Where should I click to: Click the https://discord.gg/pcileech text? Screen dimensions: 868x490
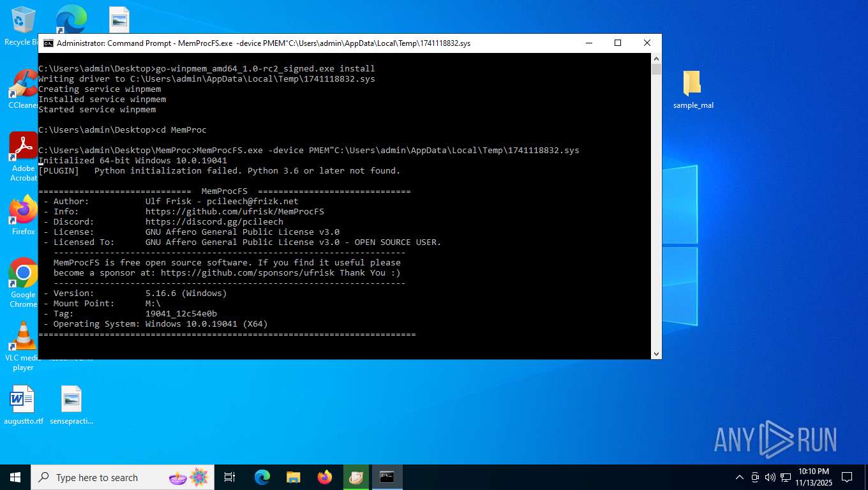pyautogui.click(x=214, y=222)
